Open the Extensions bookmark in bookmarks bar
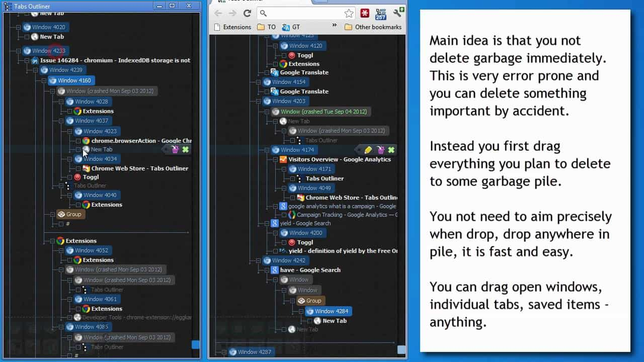The height and width of the screenshot is (362, 644). [x=232, y=27]
